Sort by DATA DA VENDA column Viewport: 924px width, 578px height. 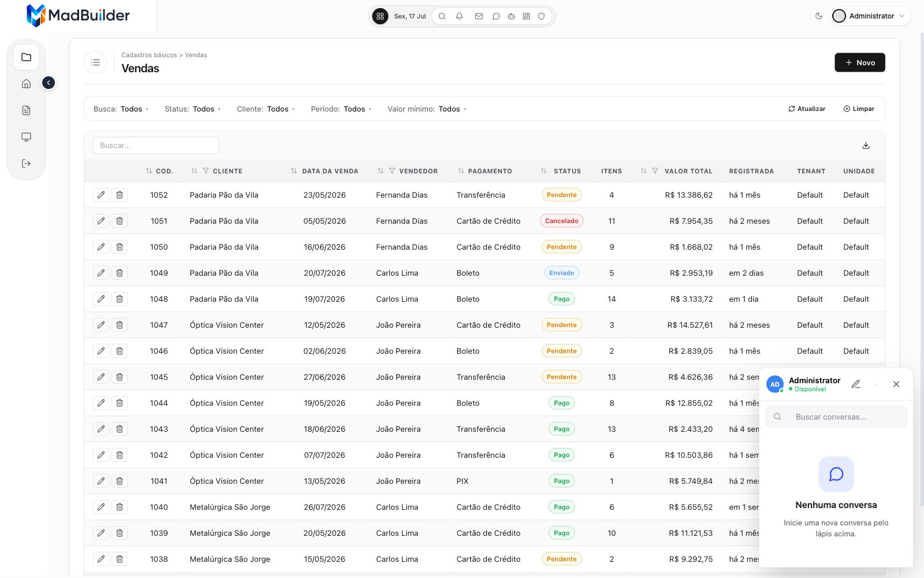pyautogui.click(x=294, y=171)
